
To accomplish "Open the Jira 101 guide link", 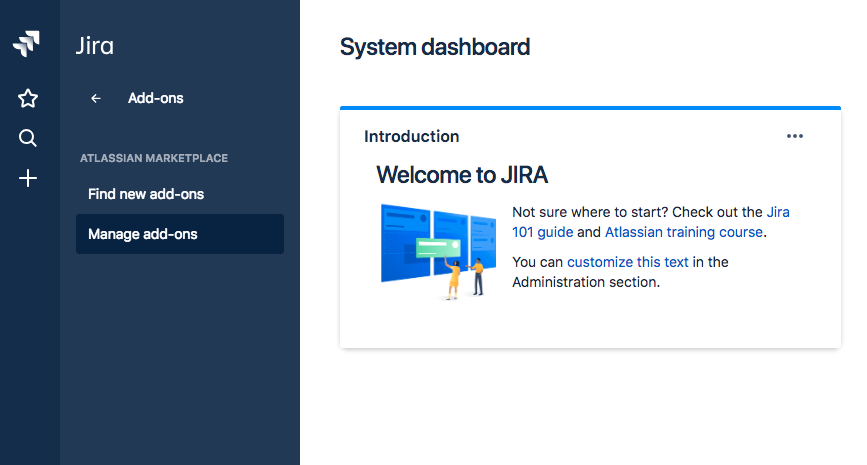I will pos(651,222).
